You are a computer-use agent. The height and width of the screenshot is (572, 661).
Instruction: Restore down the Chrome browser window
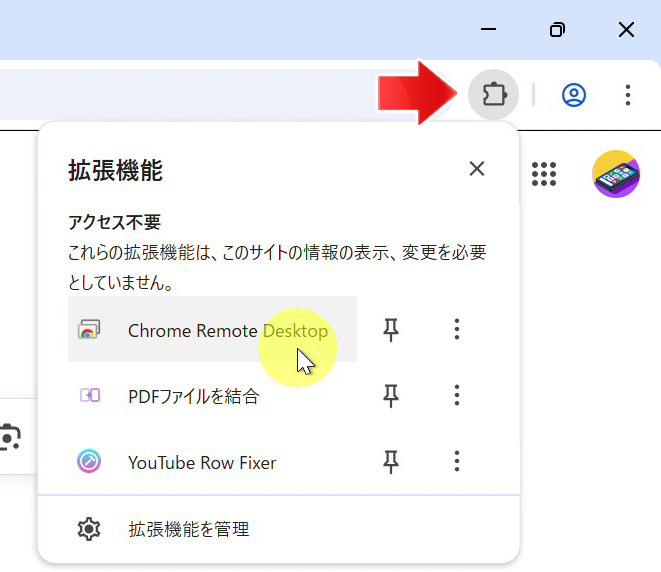coord(557,30)
